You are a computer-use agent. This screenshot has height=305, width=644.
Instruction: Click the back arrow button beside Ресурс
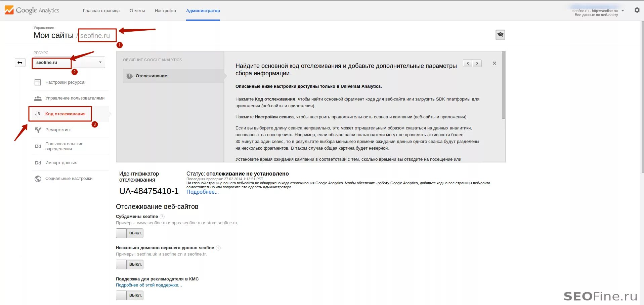point(20,63)
